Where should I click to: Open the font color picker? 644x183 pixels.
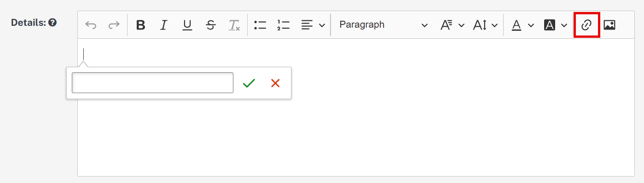point(523,25)
